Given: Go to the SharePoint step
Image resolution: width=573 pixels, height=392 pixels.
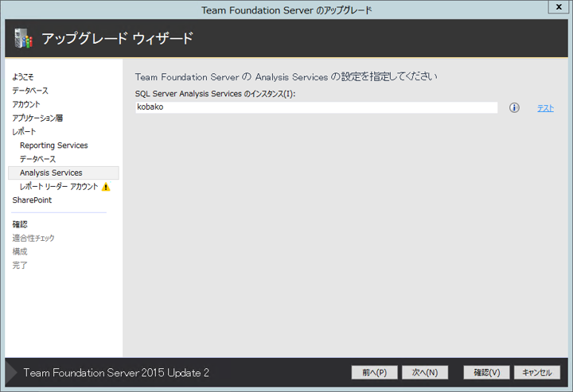Looking at the screenshot, I should pyautogui.click(x=32, y=200).
